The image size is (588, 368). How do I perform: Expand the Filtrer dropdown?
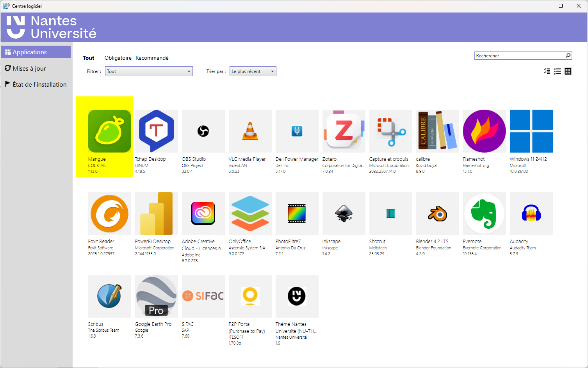pyautogui.click(x=149, y=71)
